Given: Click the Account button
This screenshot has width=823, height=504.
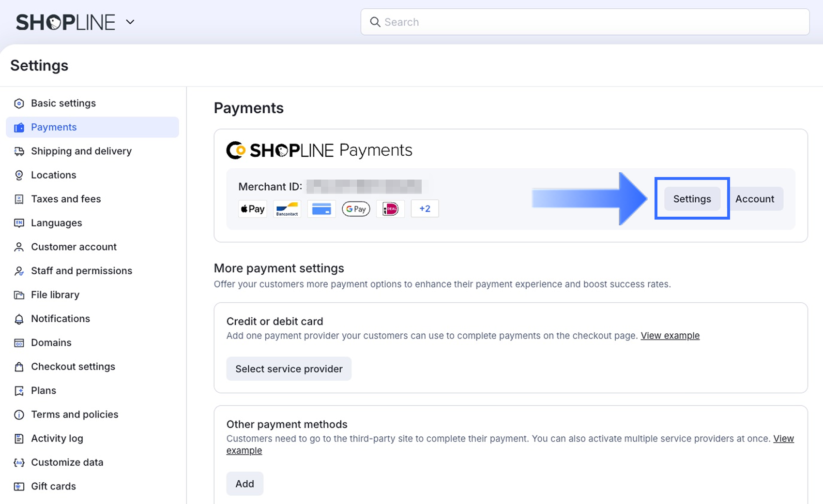Looking at the screenshot, I should tap(754, 199).
